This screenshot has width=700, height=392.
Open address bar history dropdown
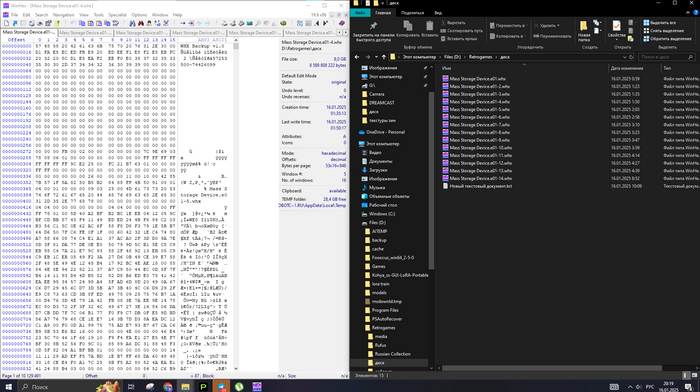625,57
